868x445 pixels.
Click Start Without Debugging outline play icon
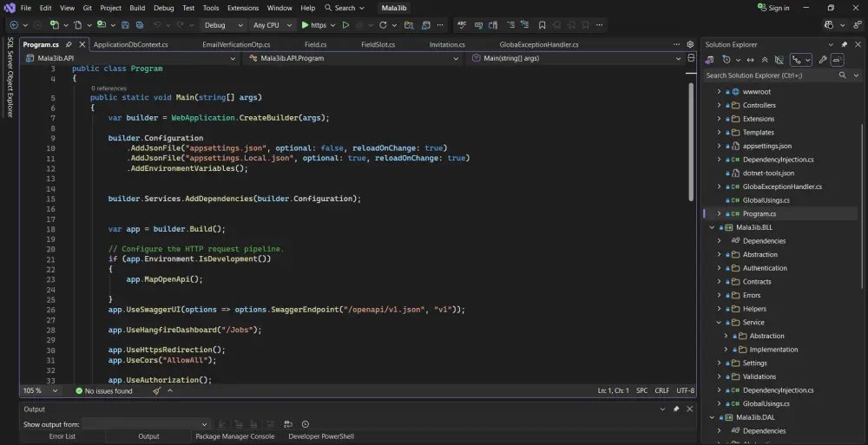pyautogui.click(x=346, y=25)
